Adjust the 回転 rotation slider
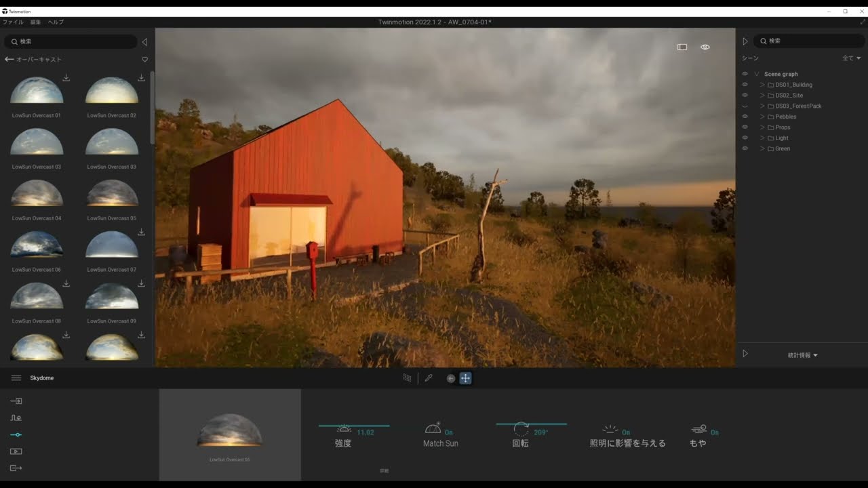Image resolution: width=868 pixels, height=488 pixels. click(531, 424)
